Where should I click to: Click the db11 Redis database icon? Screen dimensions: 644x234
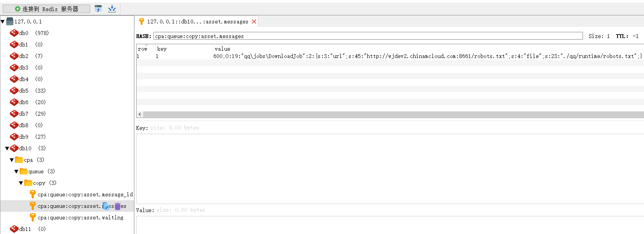coord(14,229)
